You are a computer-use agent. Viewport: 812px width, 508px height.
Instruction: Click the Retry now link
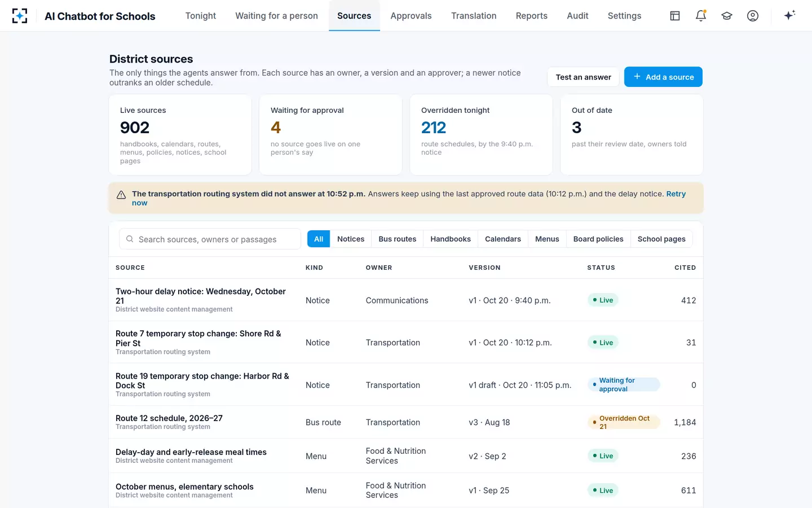tap(676, 194)
